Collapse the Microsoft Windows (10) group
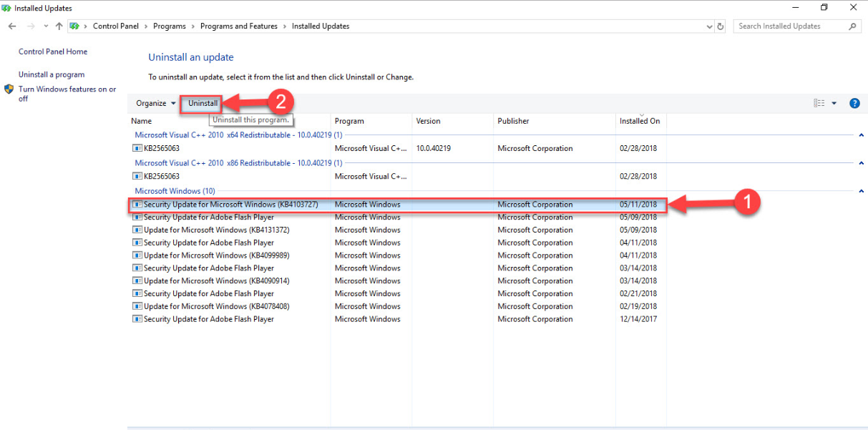The image size is (868, 430). tap(861, 191)
